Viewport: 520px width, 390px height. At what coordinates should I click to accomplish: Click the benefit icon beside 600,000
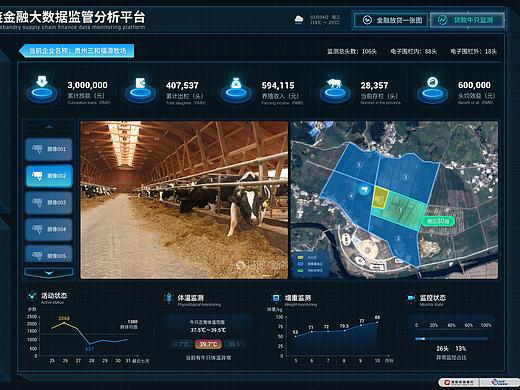tap(432, 89)
